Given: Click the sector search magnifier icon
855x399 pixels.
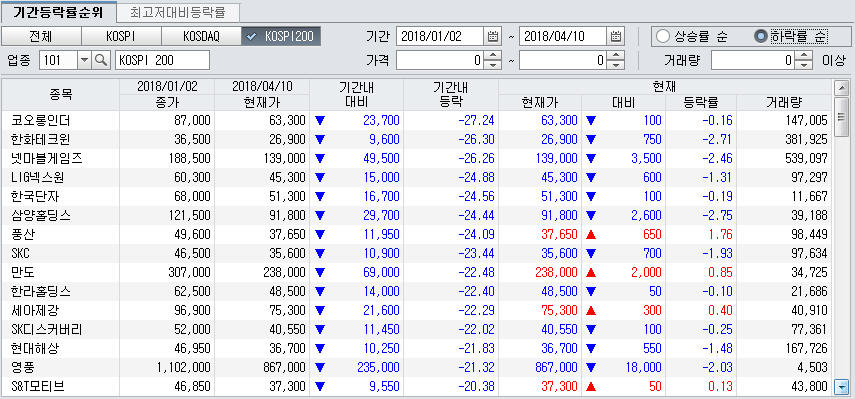Looking at the screenshot, I should (101, 60).
